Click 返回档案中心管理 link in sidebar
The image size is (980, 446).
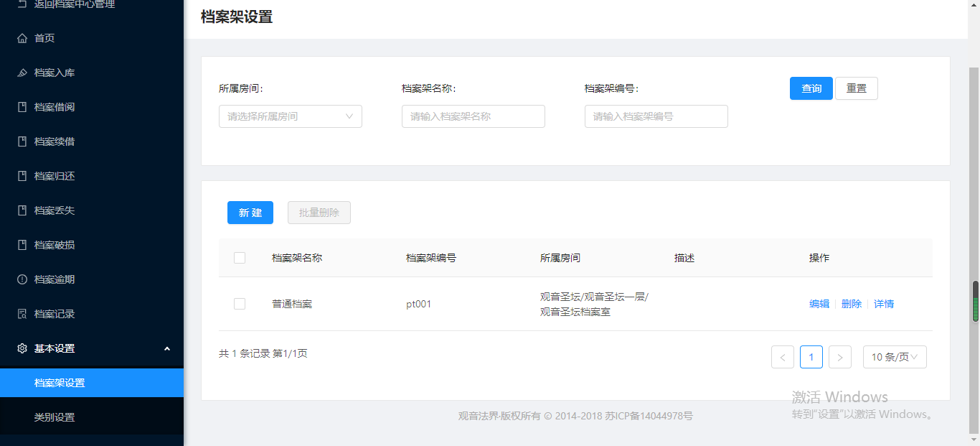[75, 4]
